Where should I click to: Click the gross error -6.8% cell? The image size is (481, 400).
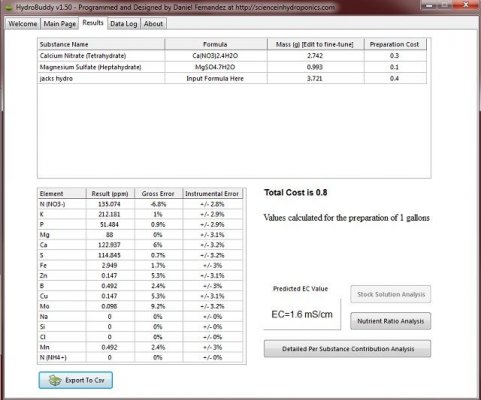coord(158,204)
